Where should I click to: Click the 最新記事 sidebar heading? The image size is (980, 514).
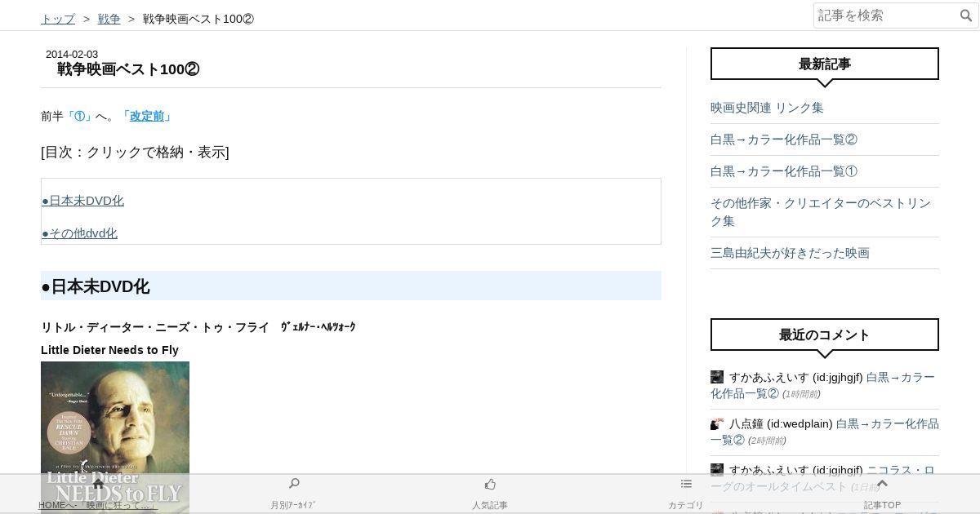[x=825, y=64]
